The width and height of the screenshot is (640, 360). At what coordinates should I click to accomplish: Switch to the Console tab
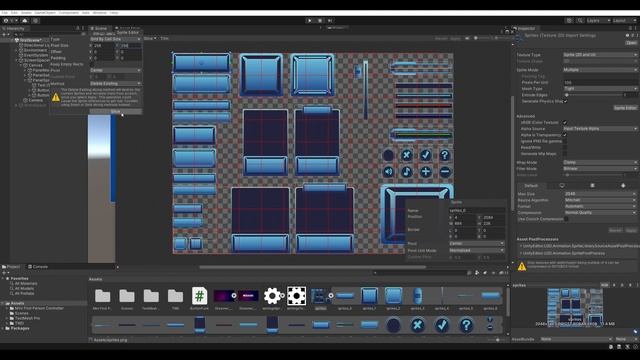click(x=39, y=267)
